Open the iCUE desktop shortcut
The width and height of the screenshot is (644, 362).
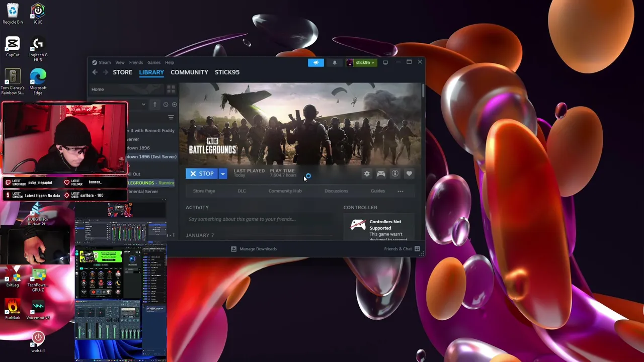(38, 14)
